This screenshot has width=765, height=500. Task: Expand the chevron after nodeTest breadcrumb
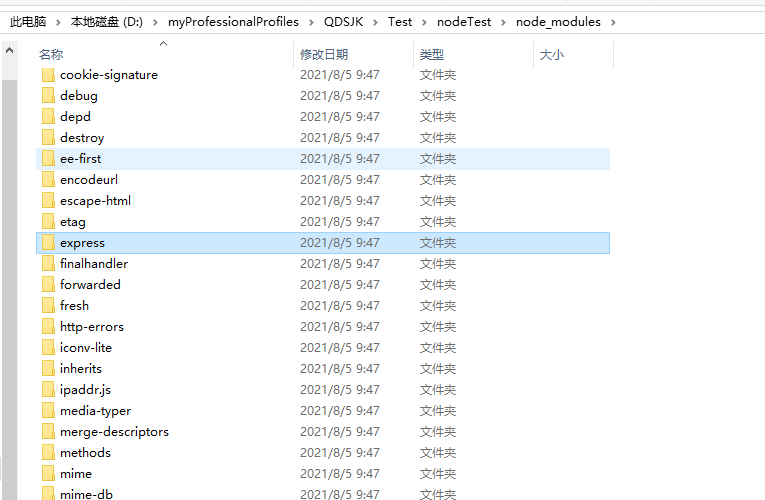coord(503,22)
